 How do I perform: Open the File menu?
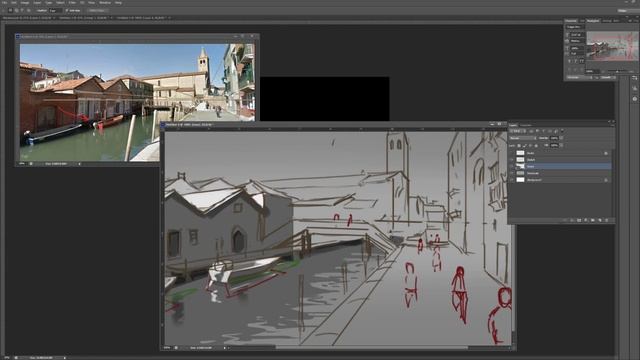point(4,3)
